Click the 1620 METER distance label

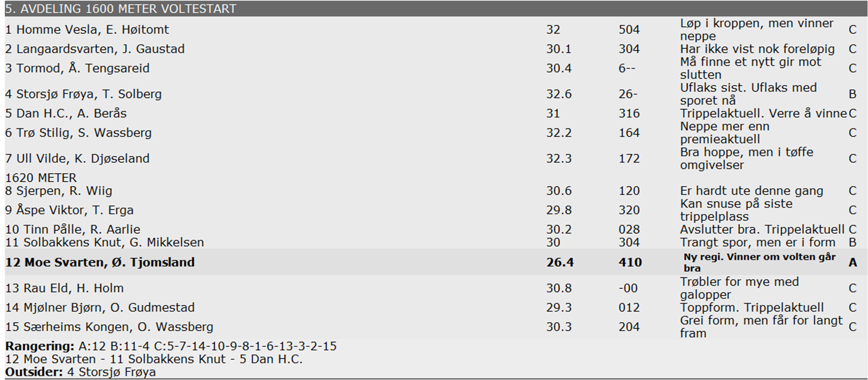click(x=41, y=178)
